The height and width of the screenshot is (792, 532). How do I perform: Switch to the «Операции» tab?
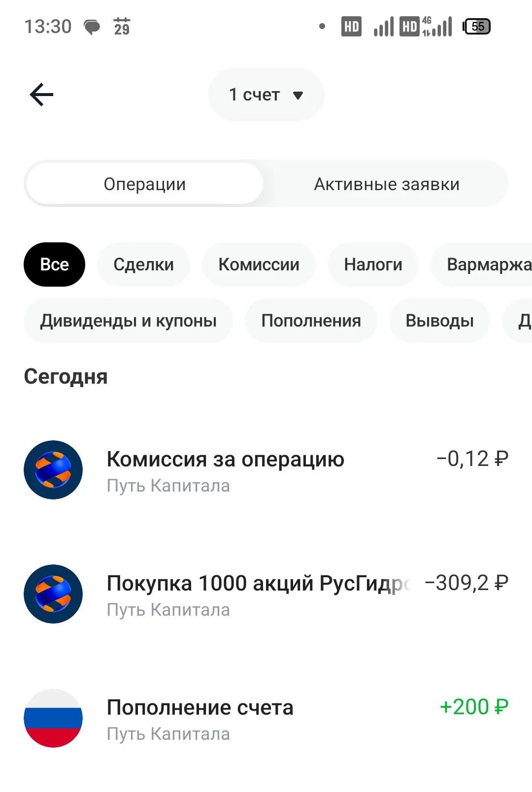(x=144, y=184)
